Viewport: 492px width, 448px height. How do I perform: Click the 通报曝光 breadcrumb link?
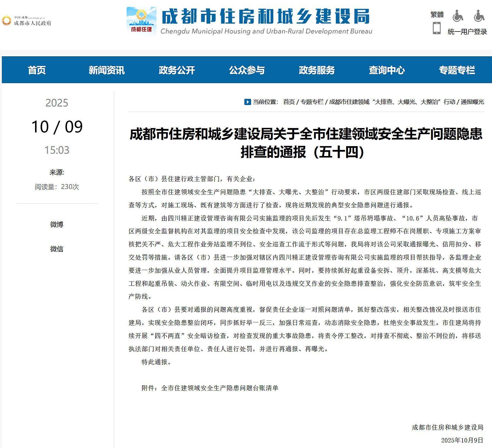(x=472, y=102)
